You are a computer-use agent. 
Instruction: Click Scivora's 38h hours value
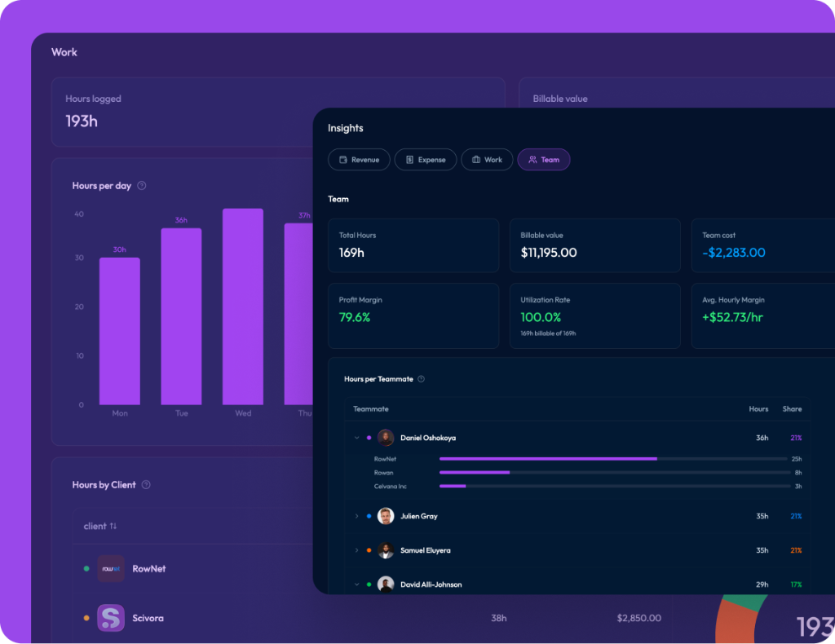point(498,618)
